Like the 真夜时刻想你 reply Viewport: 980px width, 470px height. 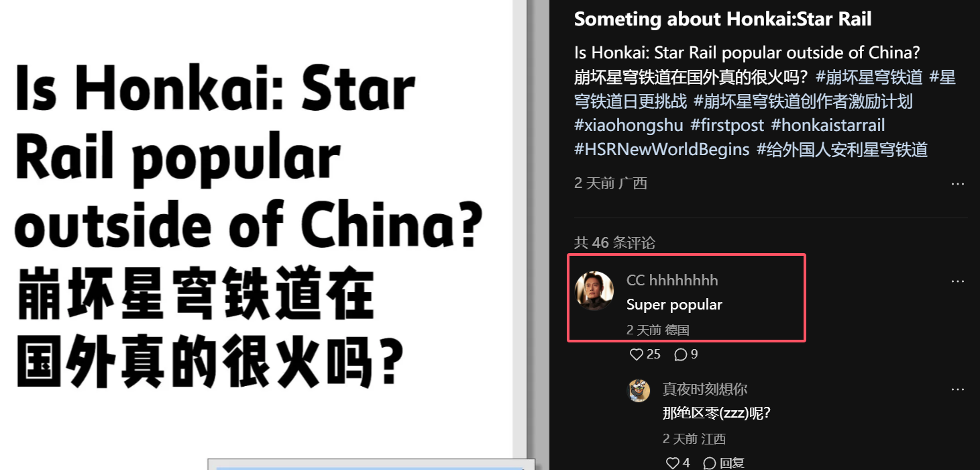[677, 463]
